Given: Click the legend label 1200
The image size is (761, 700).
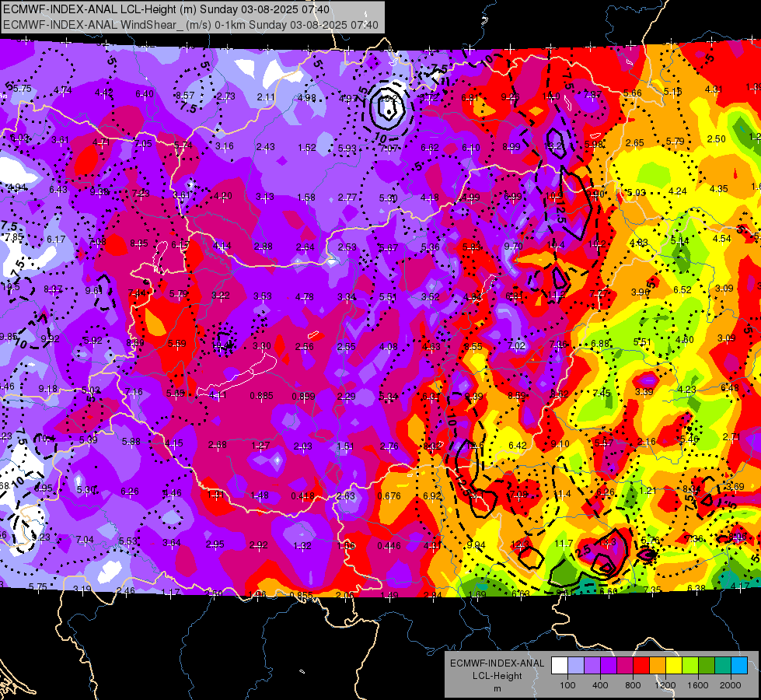Looking at the screenshot, I should coord(665,685).
